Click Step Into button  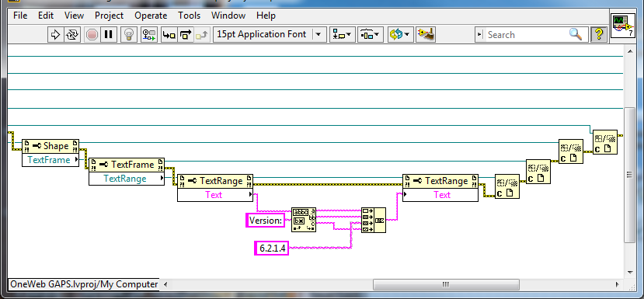tap(169, 34)
